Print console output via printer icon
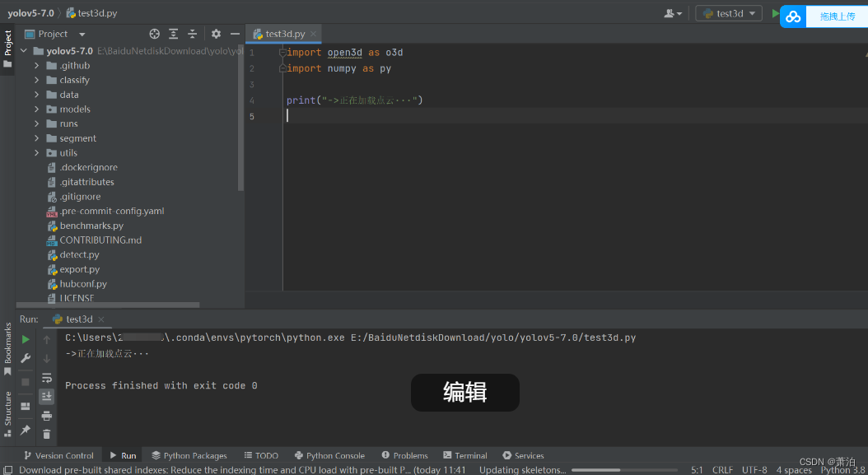This screenshot has height=475, width=868. coord(47,416)
